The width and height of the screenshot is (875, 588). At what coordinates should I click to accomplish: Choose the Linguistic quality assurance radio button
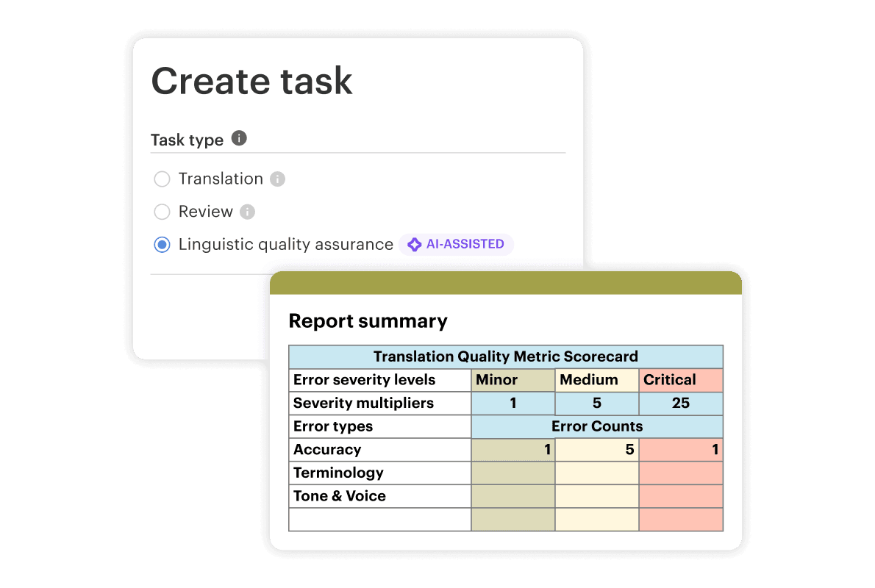click(x=162, y=245)
